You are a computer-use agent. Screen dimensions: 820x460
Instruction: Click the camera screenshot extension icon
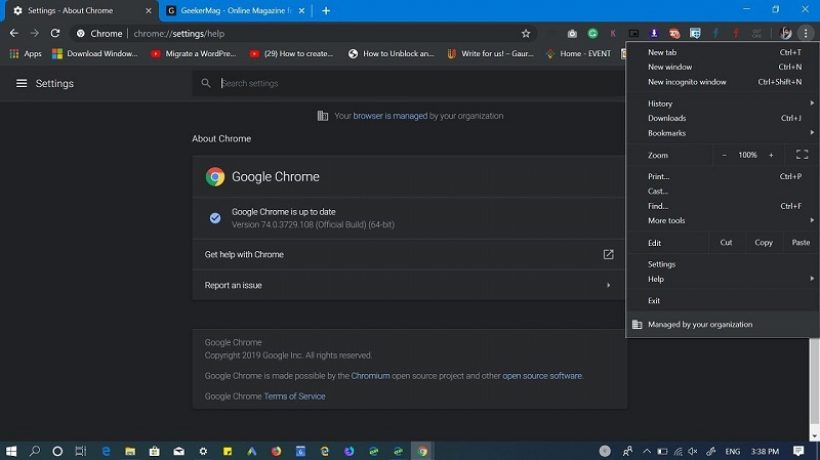click(572, 33)
